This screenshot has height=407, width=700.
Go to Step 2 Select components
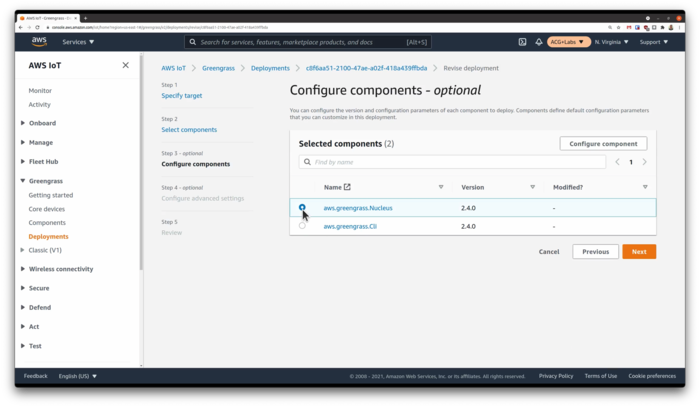pos(189,130)
